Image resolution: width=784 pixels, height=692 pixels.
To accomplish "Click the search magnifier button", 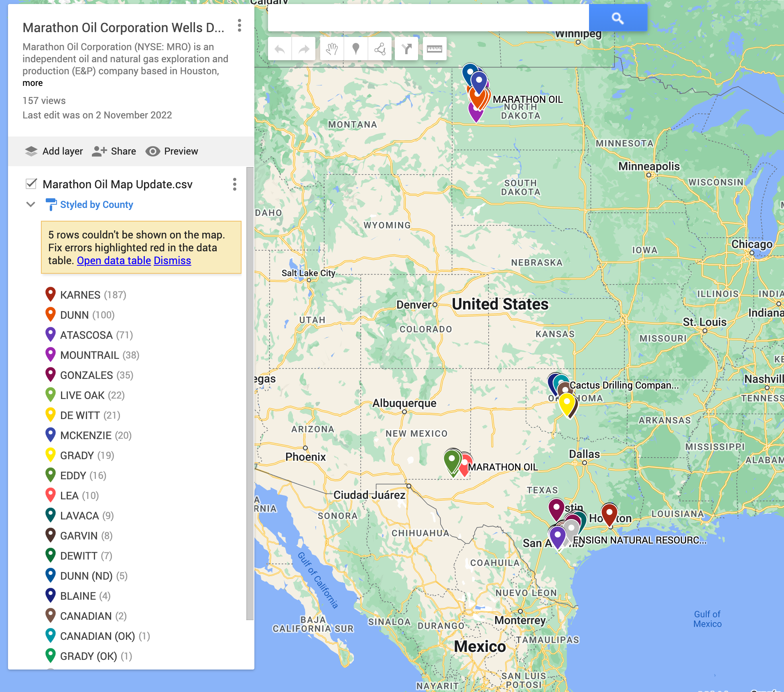I will [617, 18].
